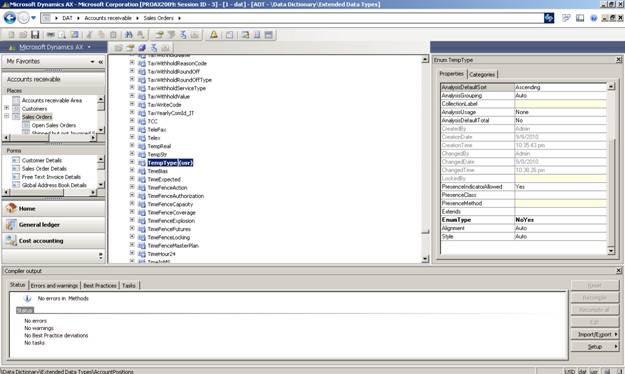Open the Cost accounting module
The height and width of the screenshot is (374, 625).
54,241
